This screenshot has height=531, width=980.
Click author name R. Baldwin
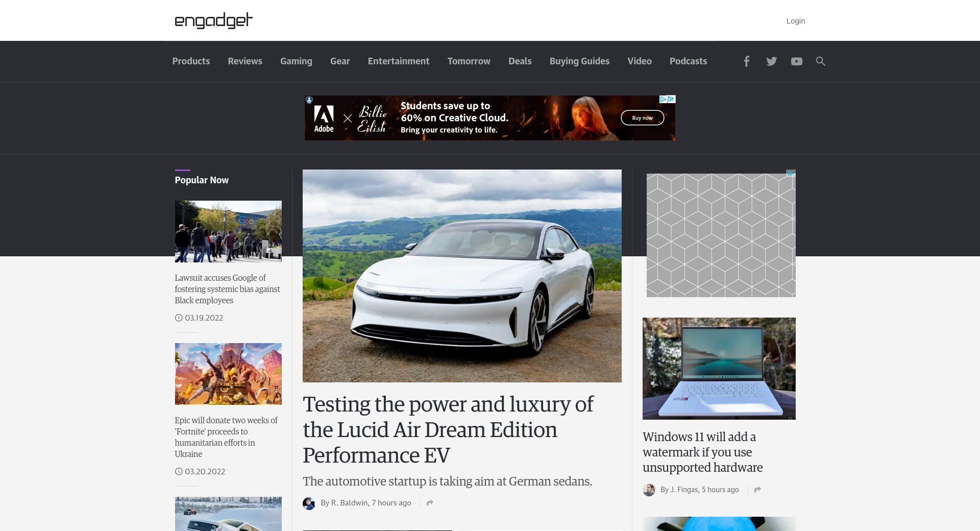(x=349, y=503)
